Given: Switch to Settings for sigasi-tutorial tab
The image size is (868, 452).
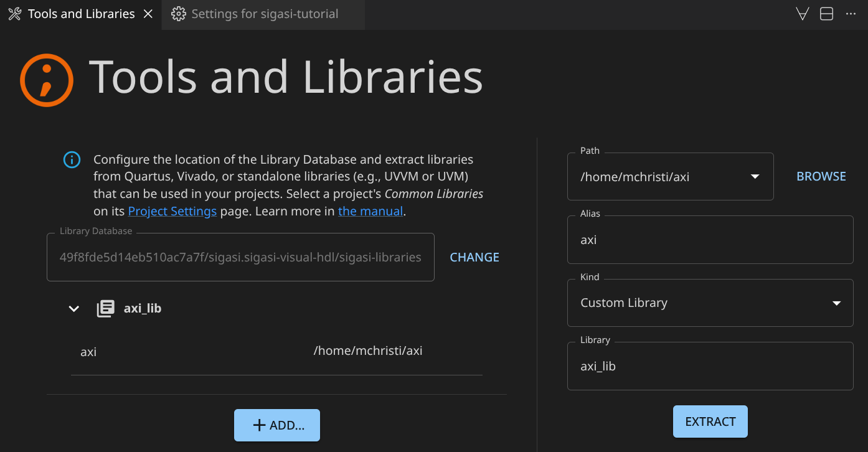Looking at the screenshot, I should point(264,14).
